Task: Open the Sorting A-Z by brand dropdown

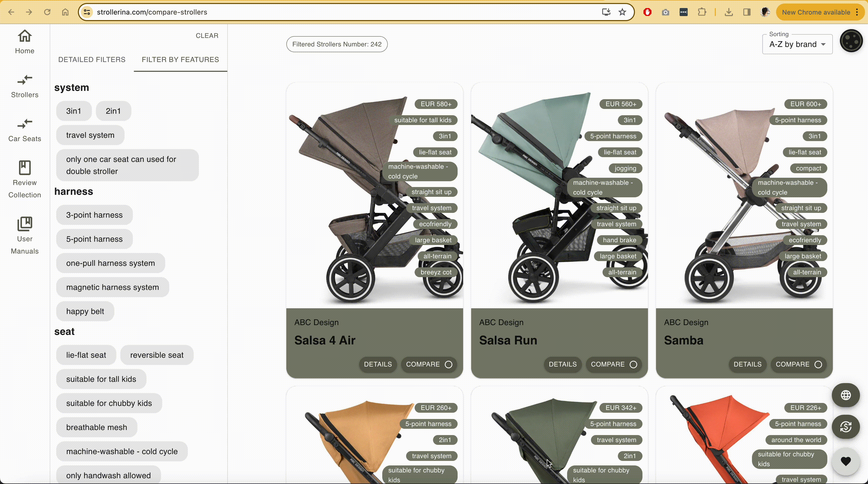Action: pos(797,44)
